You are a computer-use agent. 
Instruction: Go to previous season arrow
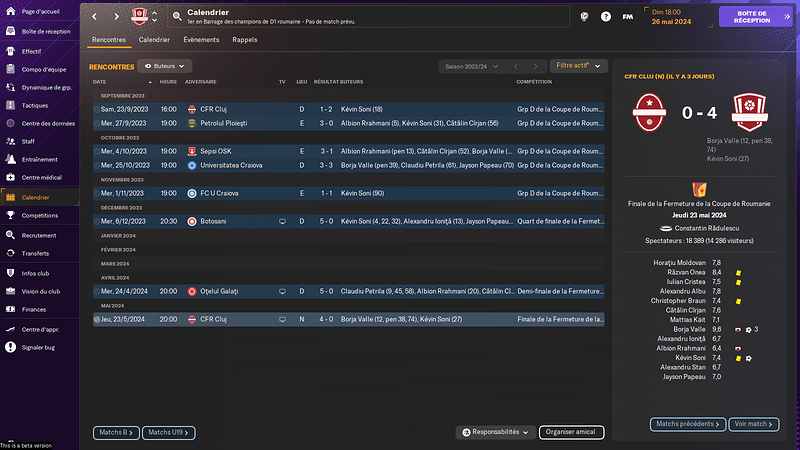pyautogui.click(x=515, y=66)
